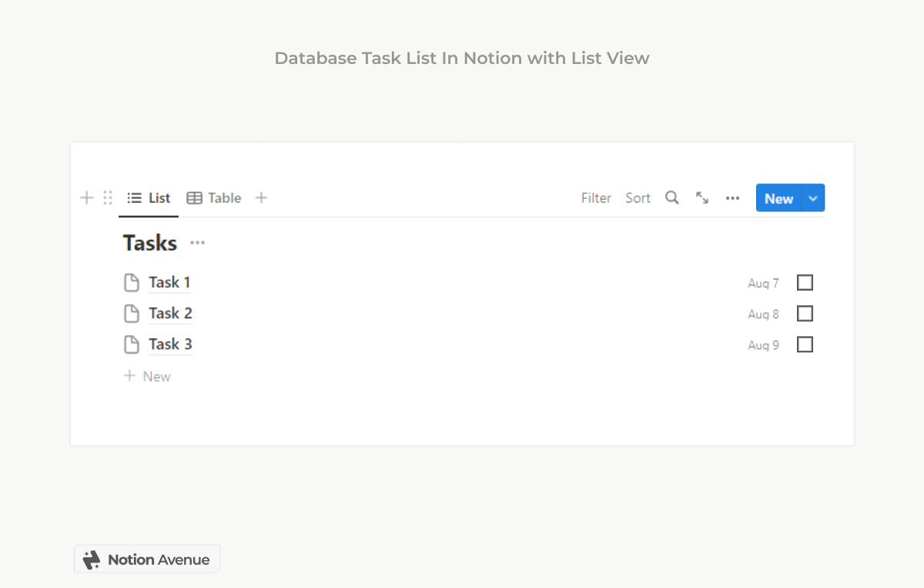Click the plus icon left of the drag handle

[x=86, y=197]
